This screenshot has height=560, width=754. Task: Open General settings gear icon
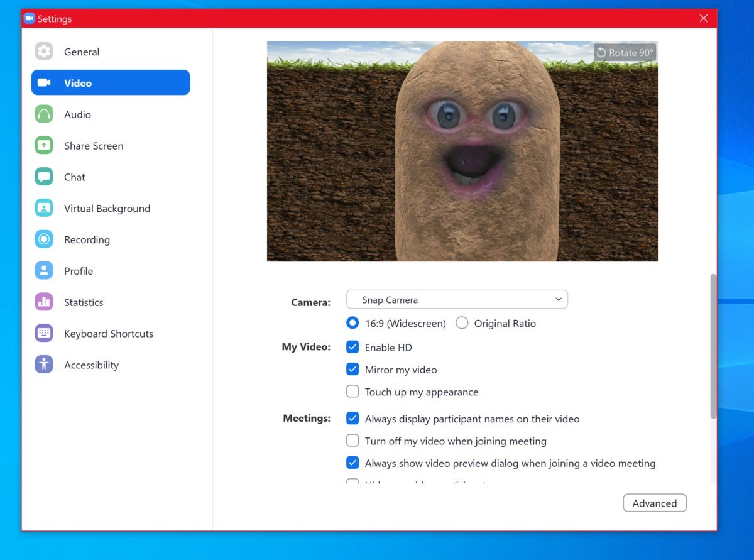(44, 52)
